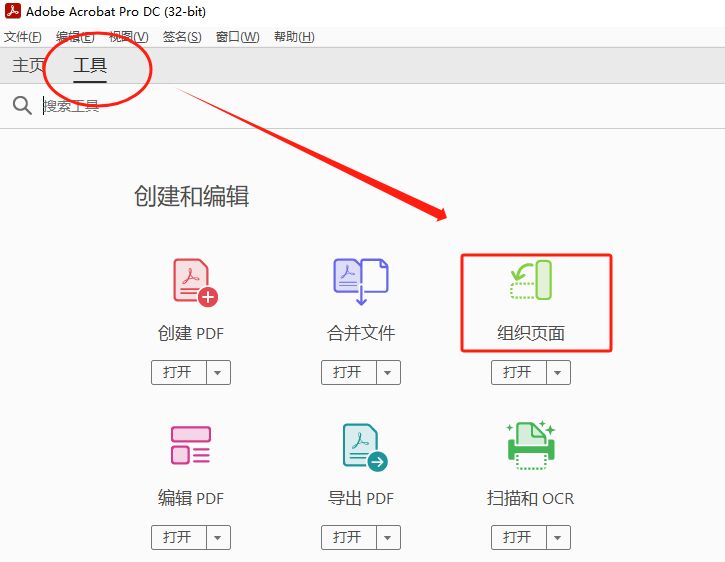Click the 扫描和 OCR label
Viewport: 725px width, 562px height.
[531, 498]
